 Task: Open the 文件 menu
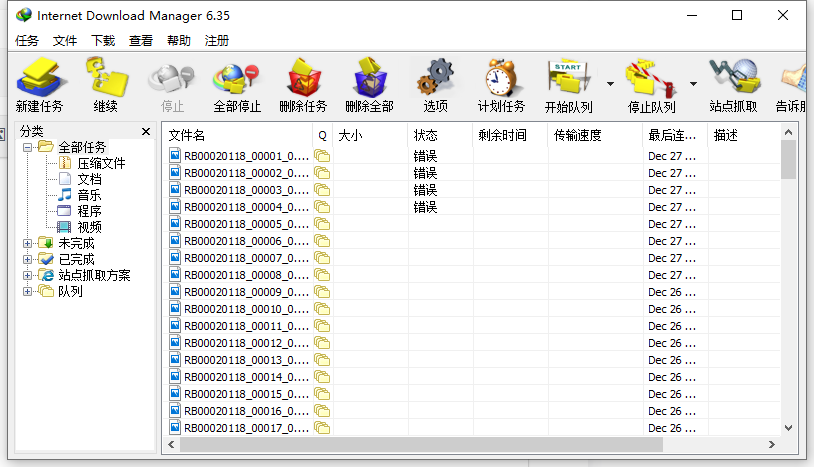click(x=65, y=40)
